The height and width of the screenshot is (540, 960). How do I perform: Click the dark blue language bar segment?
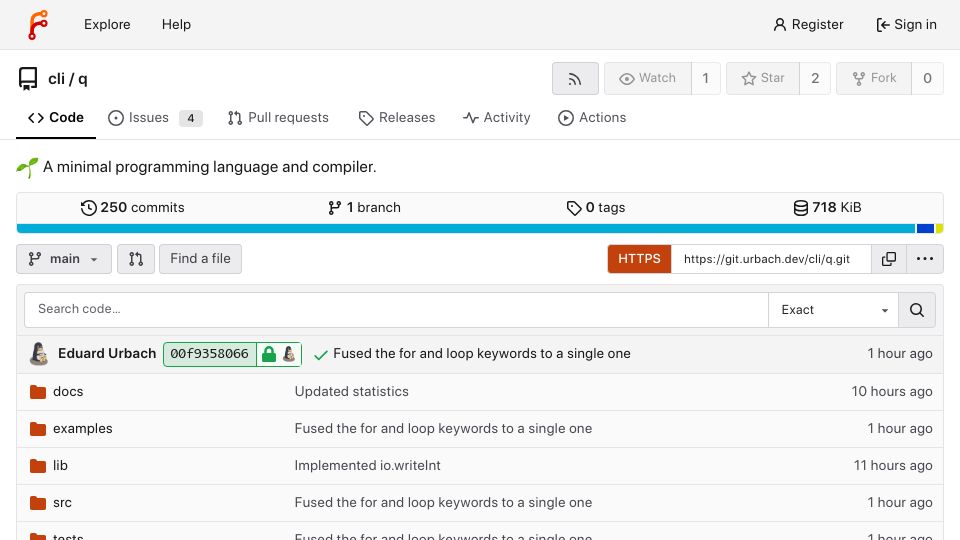pyautogui.click(x=925, y=228)
